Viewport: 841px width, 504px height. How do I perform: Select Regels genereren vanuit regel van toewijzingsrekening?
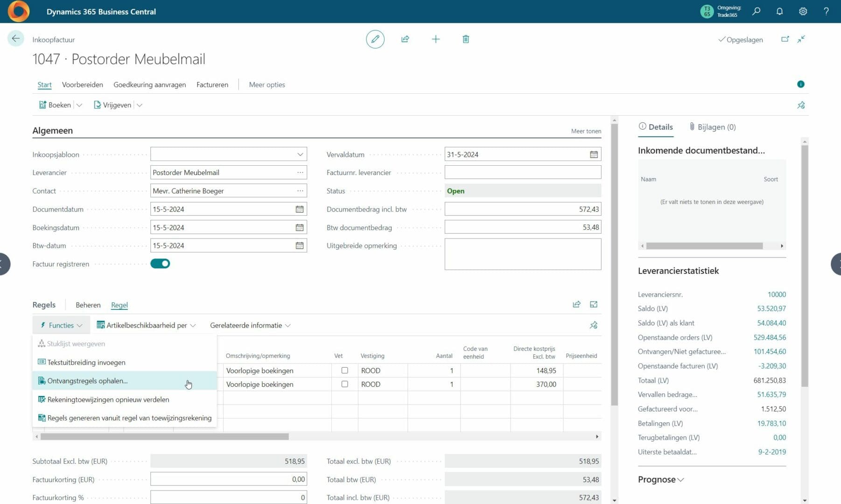tap(125, 418)
